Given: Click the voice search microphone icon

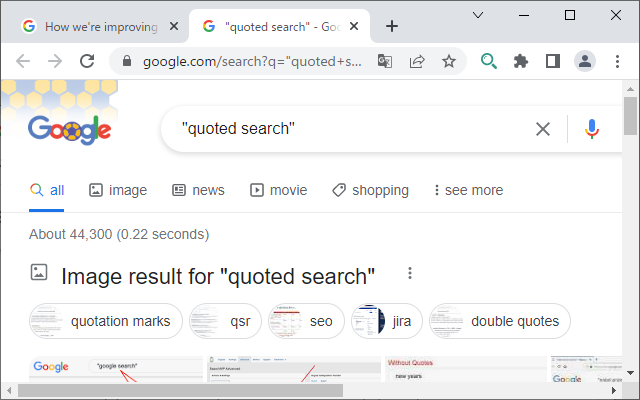Looking at the screenshot, I should 592,128.
